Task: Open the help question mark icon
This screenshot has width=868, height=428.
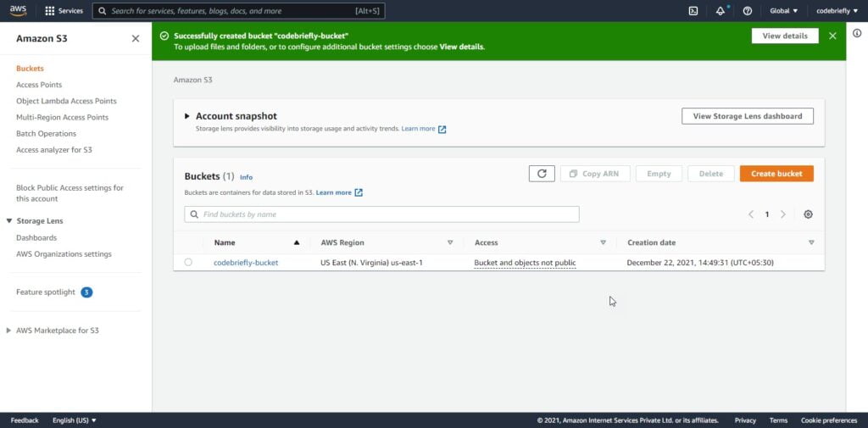Action: pos(748,10)
